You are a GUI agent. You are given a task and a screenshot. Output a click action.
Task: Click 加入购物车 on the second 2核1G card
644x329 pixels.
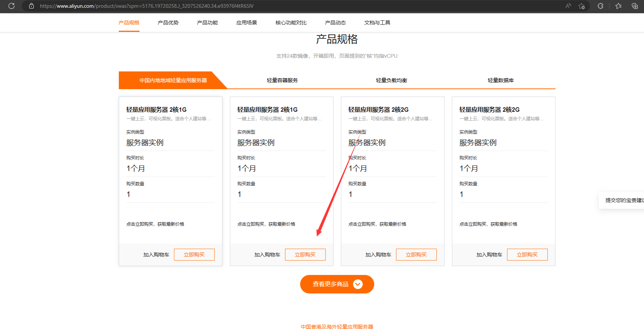pyautogui.click(x=267, y=255)
